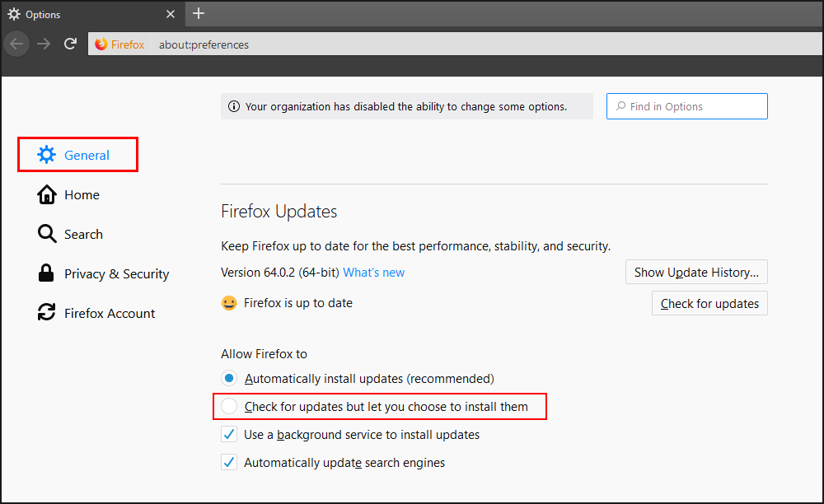
Task: Toggle Use a background service checkbox
Action: 229,434
